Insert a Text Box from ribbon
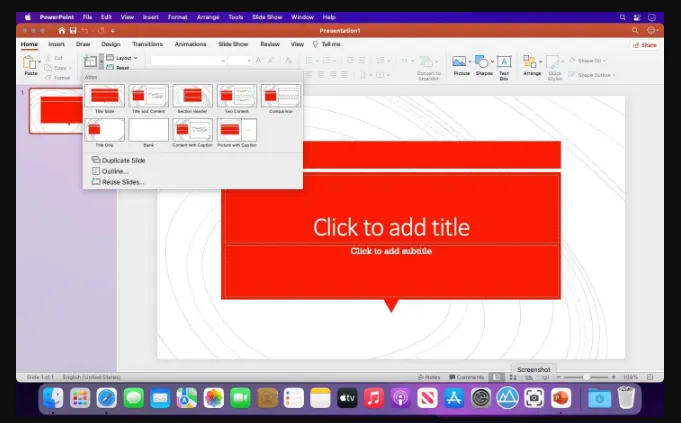The height and width of the screenshot is (423, 681). point(504,61)
